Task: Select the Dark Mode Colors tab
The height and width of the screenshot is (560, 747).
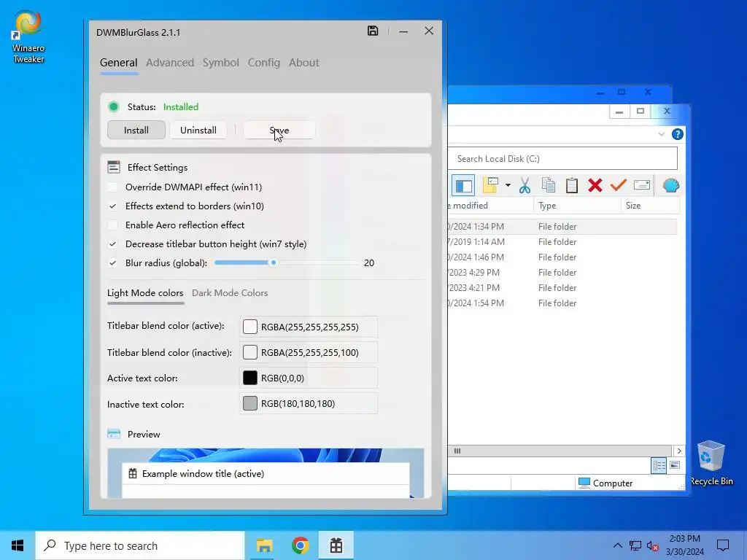Action: [x=230, y=293]
